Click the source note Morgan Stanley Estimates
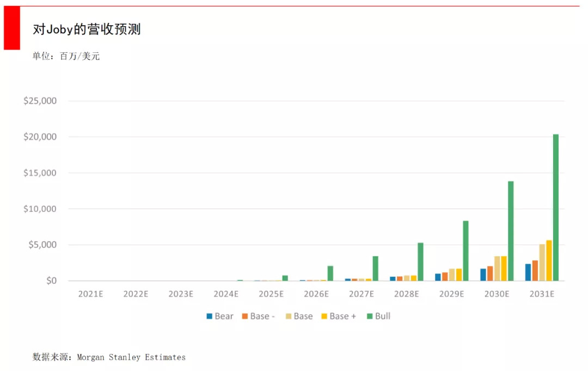The width and height of the screenshot is (588, 371). tap(131, 357)
